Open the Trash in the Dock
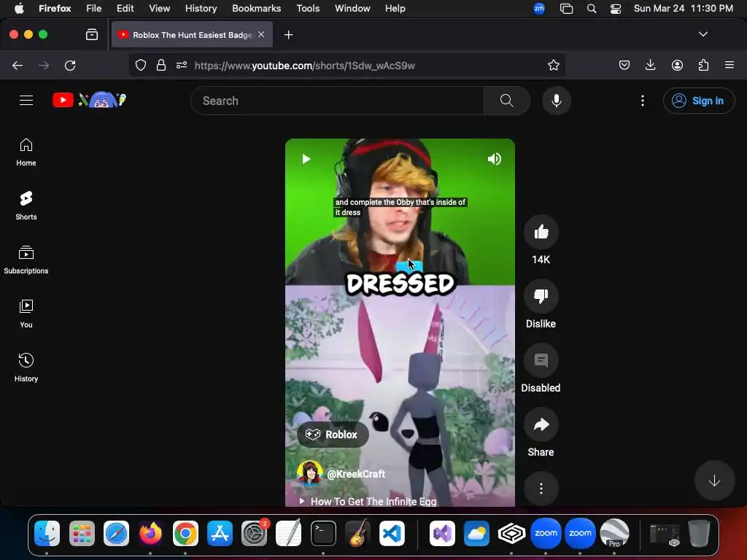Screen dimensions: 747x560 click(x=698, y=533)
